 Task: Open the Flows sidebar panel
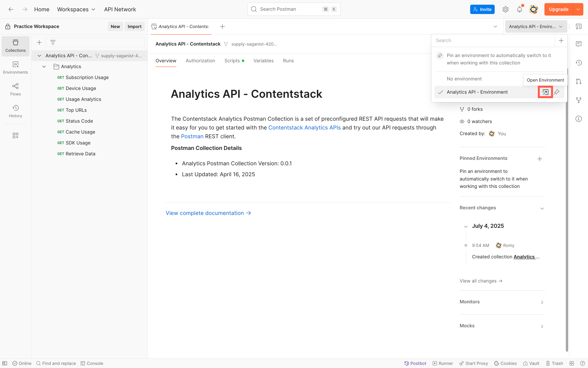[15, 90]
